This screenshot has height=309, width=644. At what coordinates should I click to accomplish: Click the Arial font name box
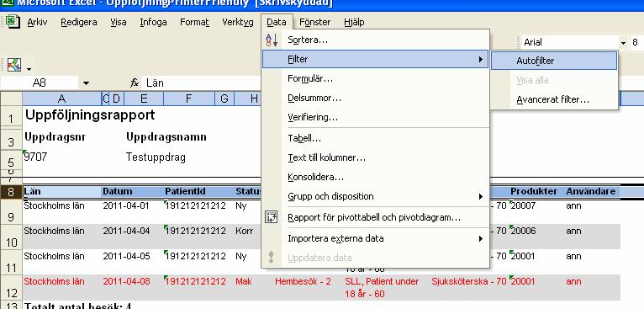(570, 42)
